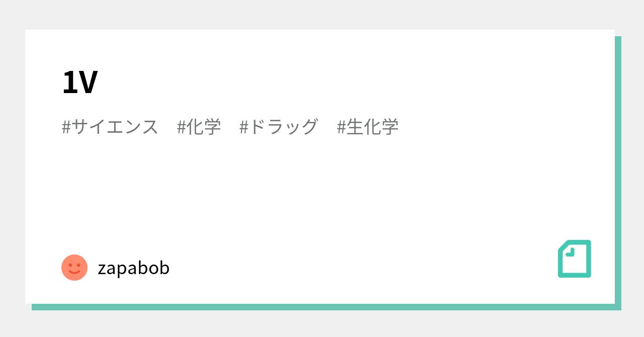Screen dimensions: 644x337
Task: Click the orange smiley avatar icon
Action: 74,268
